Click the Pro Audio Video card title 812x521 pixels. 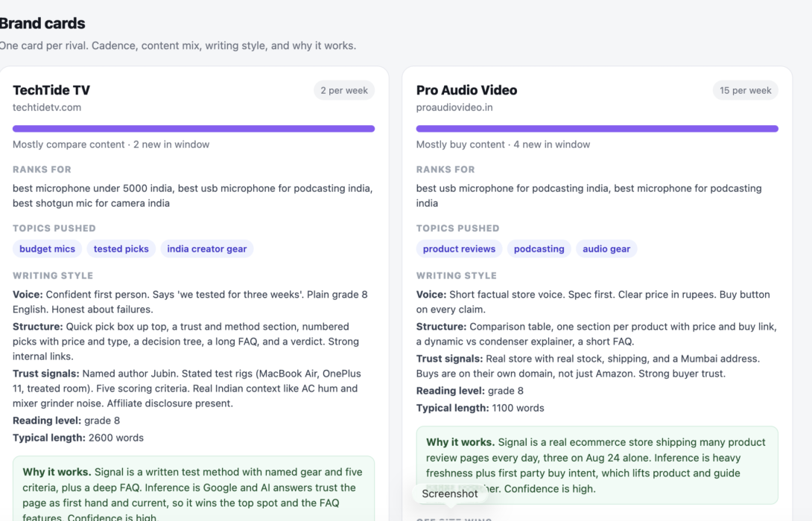pos(466,90)
